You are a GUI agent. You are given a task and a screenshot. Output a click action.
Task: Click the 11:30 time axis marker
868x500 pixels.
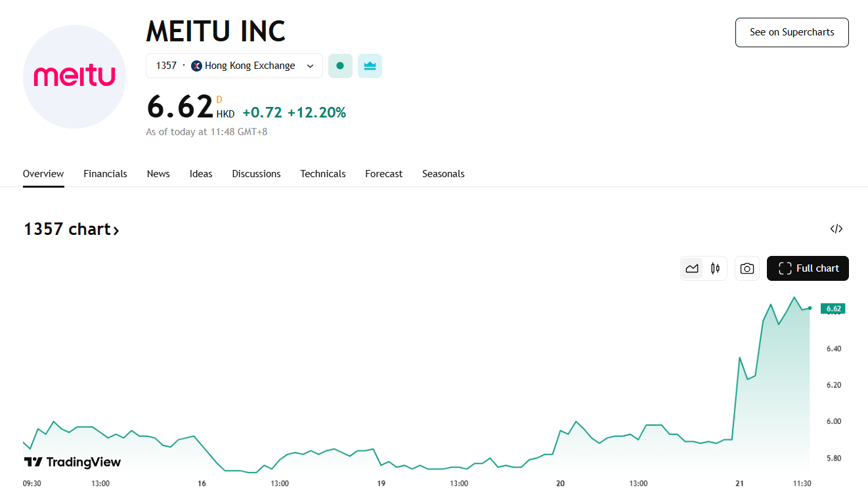(802, 484)
